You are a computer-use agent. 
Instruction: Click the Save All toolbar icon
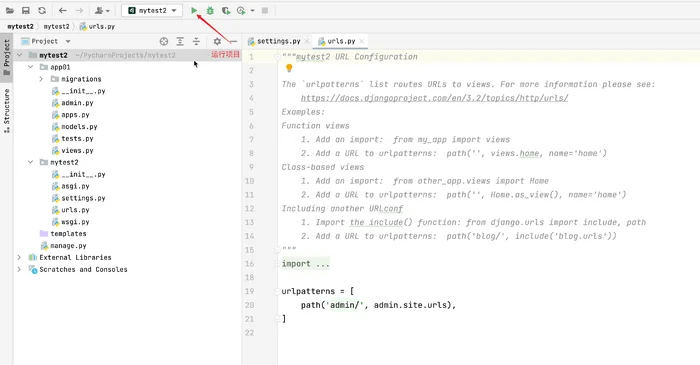26,10
